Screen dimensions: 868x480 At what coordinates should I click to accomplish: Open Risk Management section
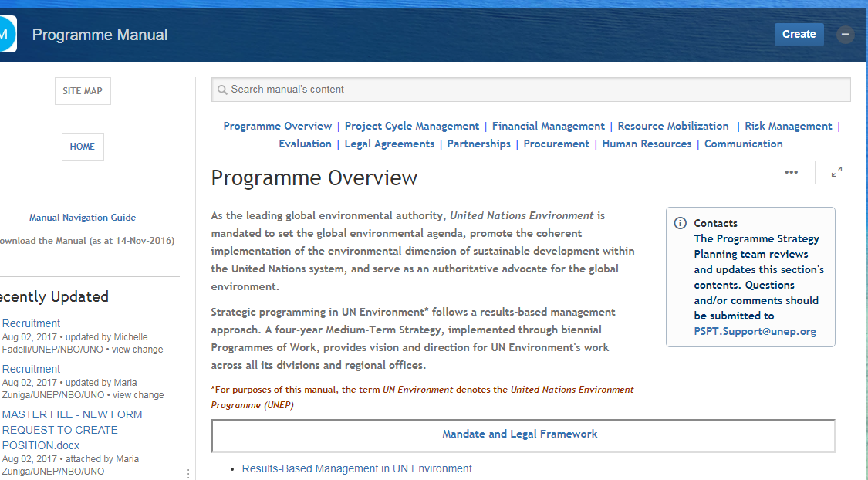(x=789, y=127)
